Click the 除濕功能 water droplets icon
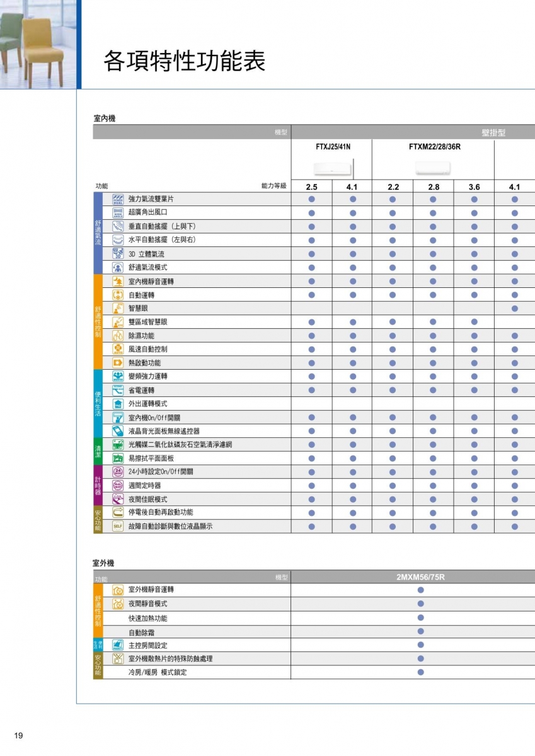 [x=118, y=336]
